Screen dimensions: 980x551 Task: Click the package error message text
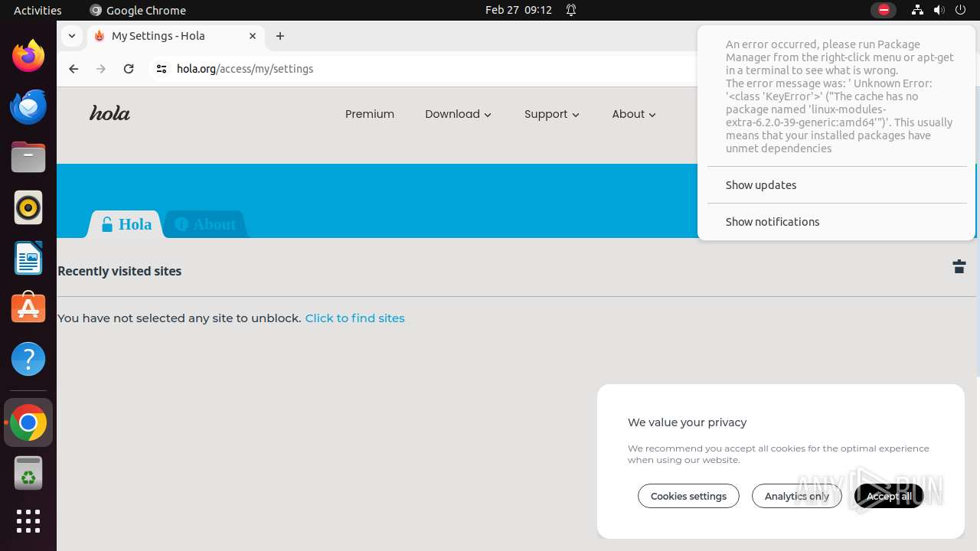click(x=840, y=96)
